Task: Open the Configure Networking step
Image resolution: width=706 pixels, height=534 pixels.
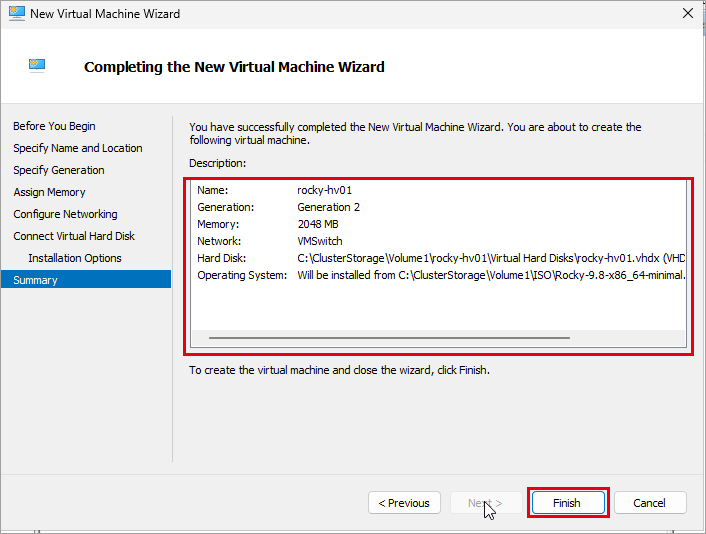Action: pos(65,214)
